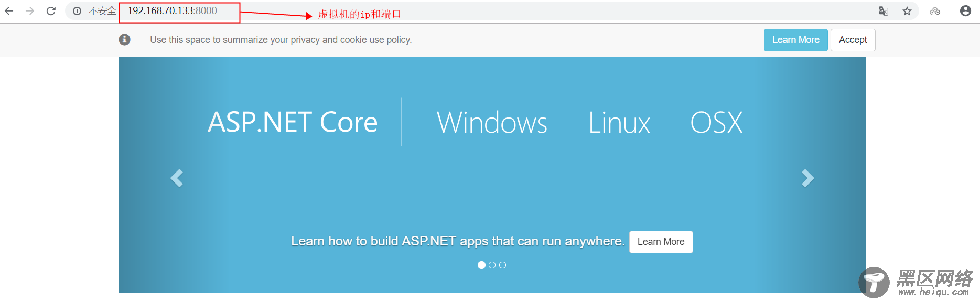This screenshot has height=301, width=980.
Task: Open the translate page icon
Action: pos(884,11)
